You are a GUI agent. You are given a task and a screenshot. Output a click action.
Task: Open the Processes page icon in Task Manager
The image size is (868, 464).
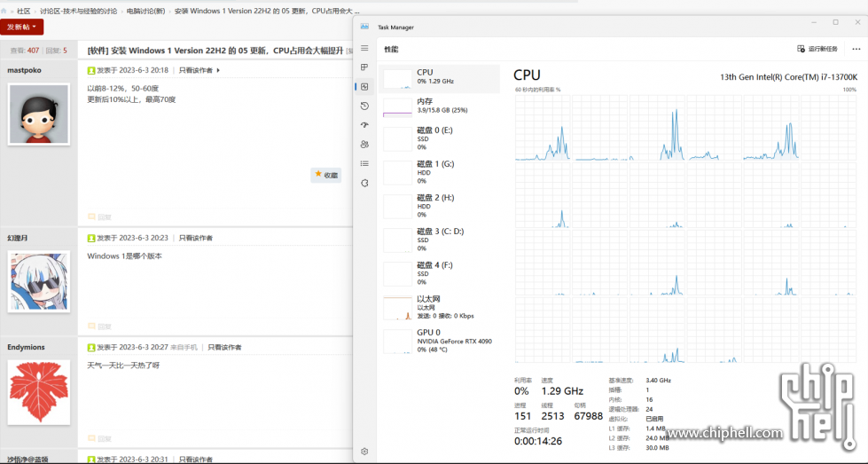pyautogui.click(x=364, y=67)
